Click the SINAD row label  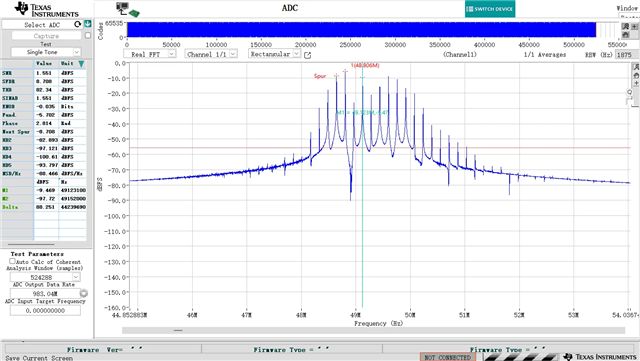pyautogui.click(x=10, y=98)
